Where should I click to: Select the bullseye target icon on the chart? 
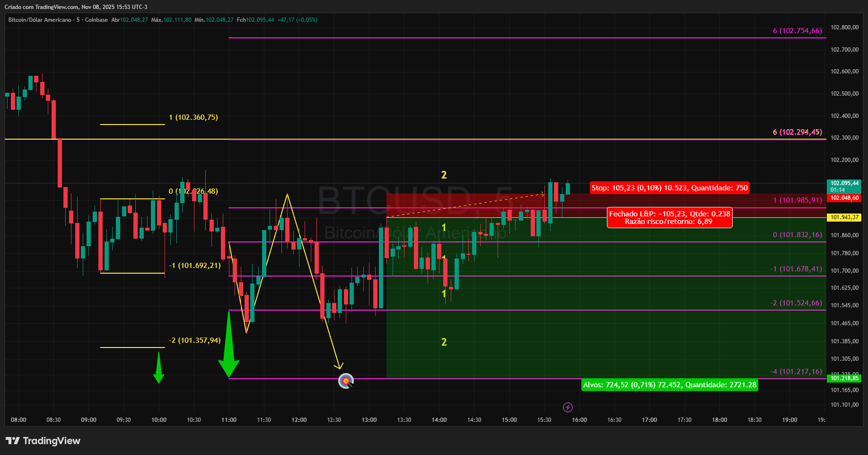(x=346, y=381)
